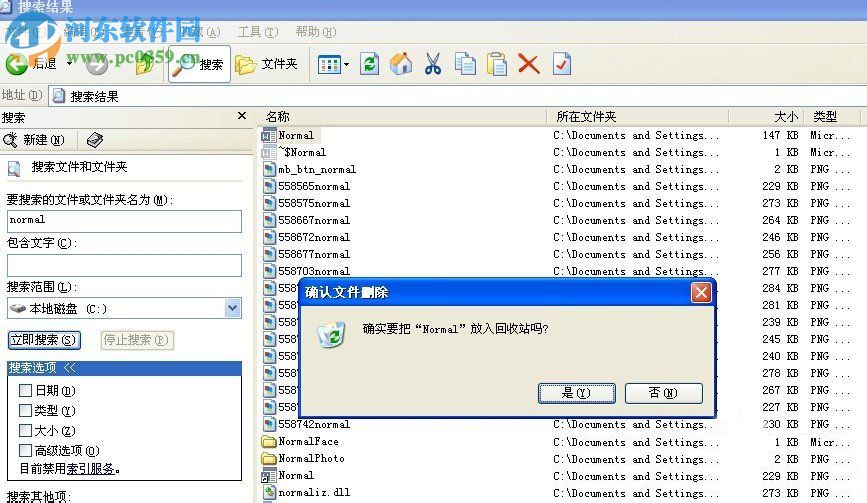This screenshot has width=867, height=503.
Task: Open the Back button history dropdown arrow
Action: tap(69, 64)
